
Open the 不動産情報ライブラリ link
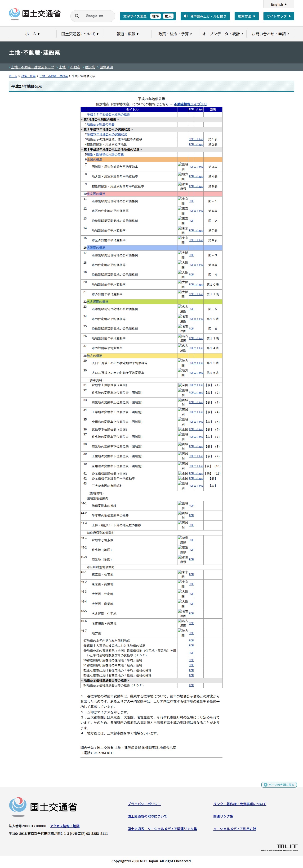pyautogui.click(x=190, y=104)
